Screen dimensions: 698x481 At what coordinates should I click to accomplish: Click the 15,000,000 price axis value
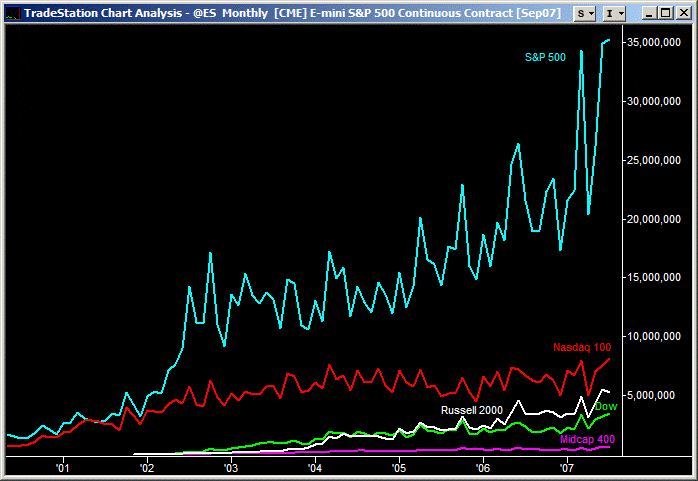653,277
